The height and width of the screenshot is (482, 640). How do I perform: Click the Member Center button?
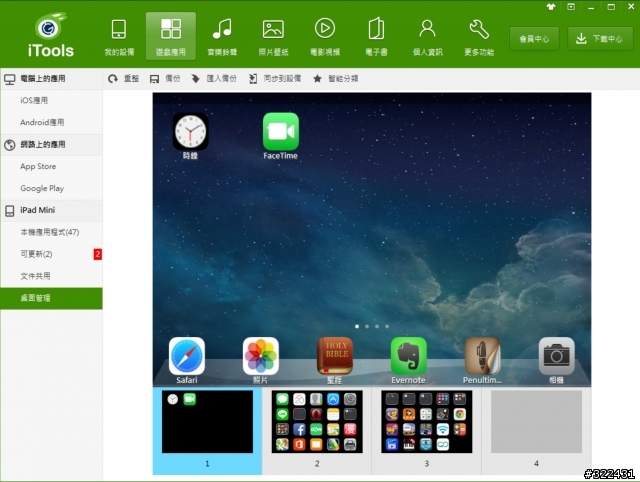(534, 39)
